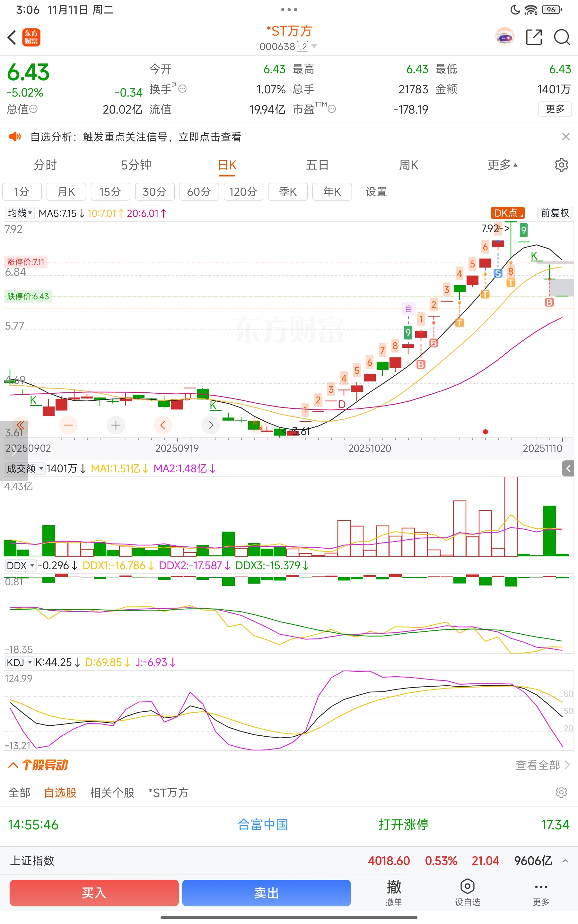Open period 设置 link
This screenshot has height=924, width=578.
click(376, 192)
